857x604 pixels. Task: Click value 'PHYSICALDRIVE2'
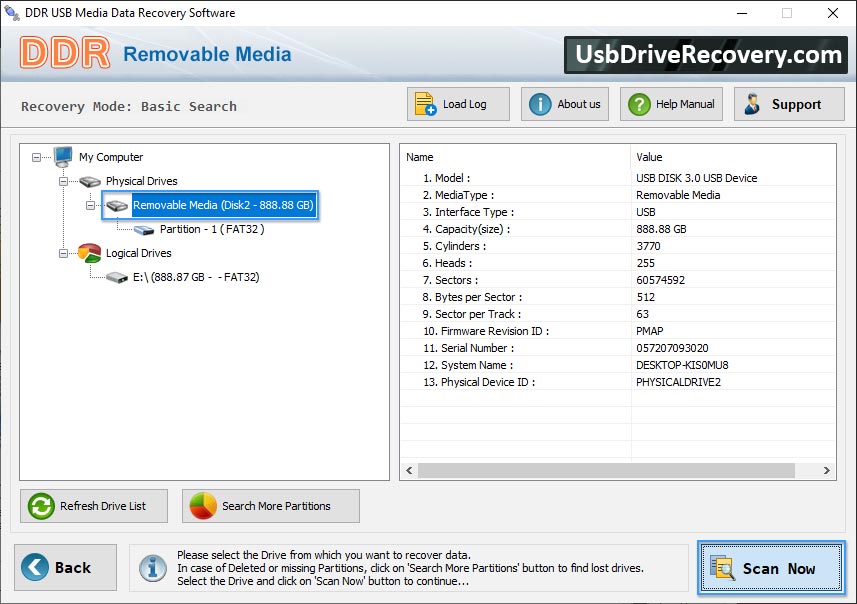point(678,382)
